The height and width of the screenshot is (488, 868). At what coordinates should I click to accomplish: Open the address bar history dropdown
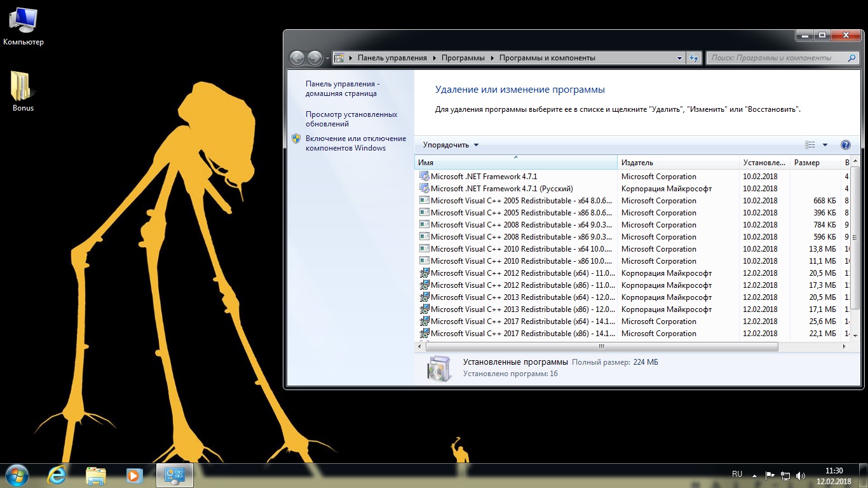coord(679,58)
